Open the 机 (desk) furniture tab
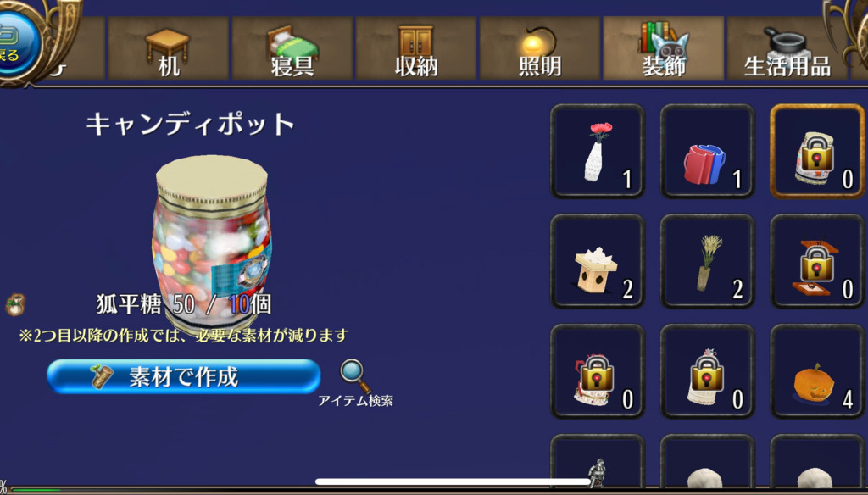This screenshot has width=868, height=495. click(169, 48)
